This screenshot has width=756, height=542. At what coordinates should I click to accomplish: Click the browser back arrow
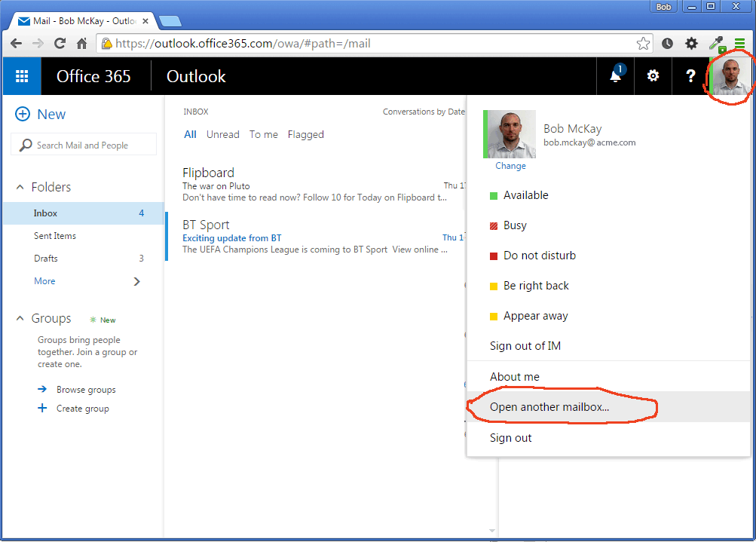(16, 44)
